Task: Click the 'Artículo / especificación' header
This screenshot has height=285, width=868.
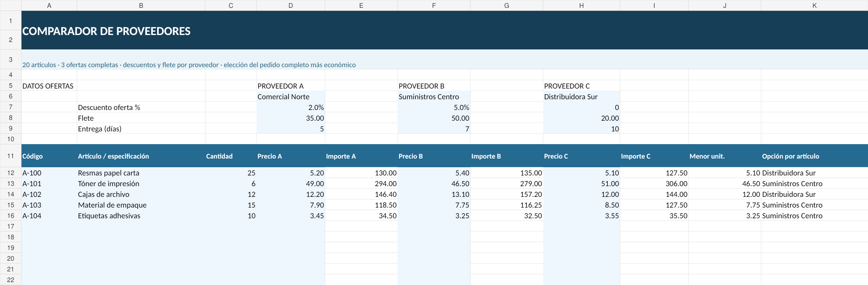Action: tap(141, 156)
